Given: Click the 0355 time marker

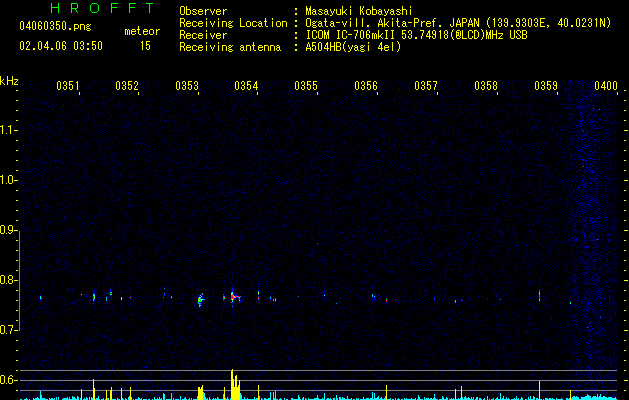Looking at the screenshot, I should pyautogui.click(x=306, y=85).
